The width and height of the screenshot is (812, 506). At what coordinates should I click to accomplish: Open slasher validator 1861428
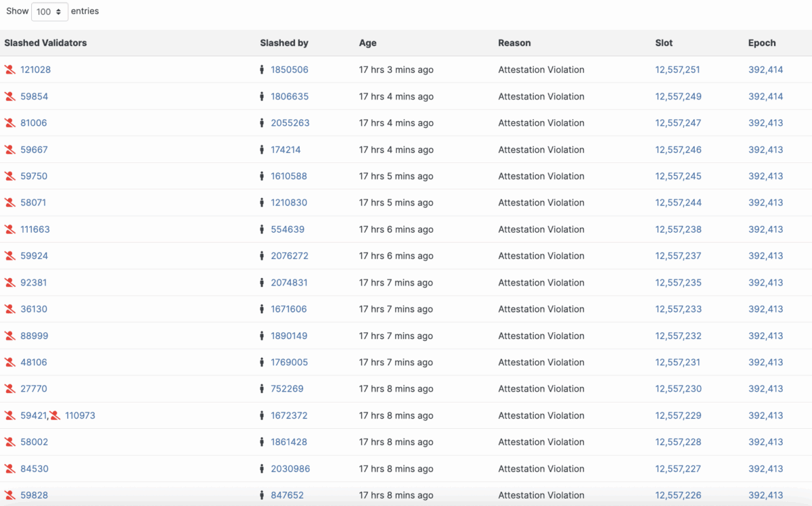(x=289, y=442)
